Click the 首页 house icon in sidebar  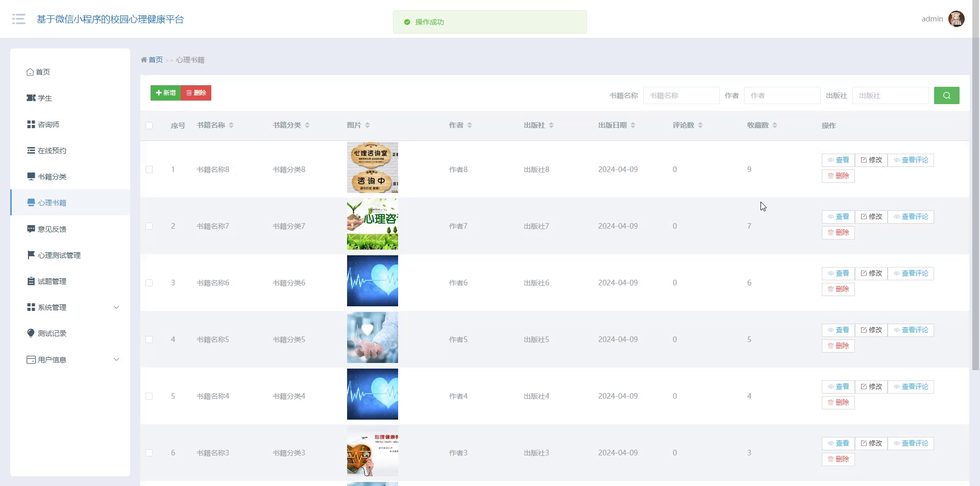[x=30, y=72]
